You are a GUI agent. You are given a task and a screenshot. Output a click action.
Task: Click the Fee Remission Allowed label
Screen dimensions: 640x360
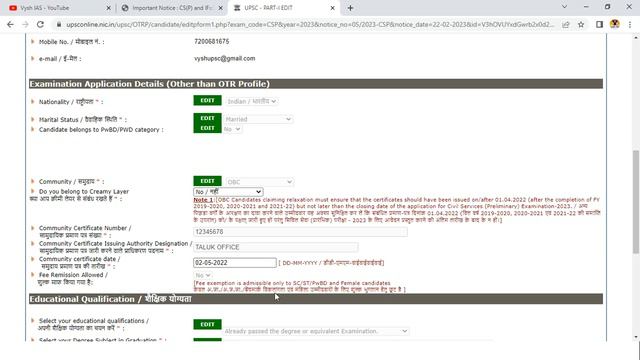pos(73,275)
